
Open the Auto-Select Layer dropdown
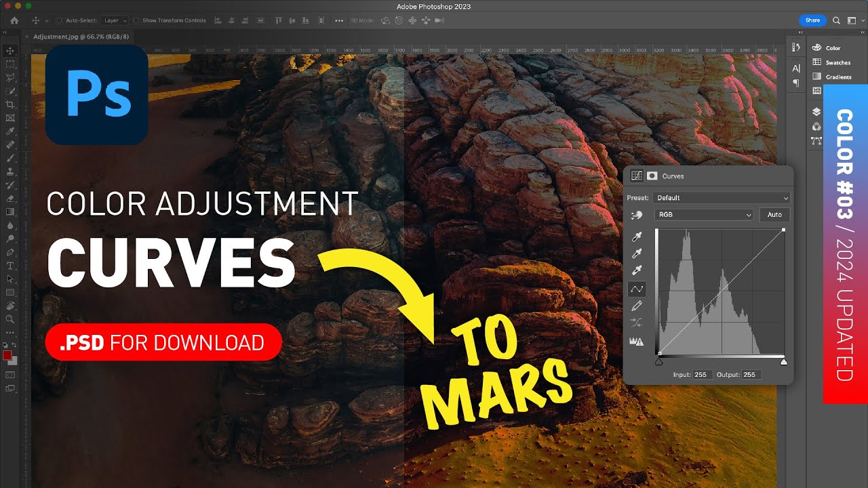click(x=115, y=20)
